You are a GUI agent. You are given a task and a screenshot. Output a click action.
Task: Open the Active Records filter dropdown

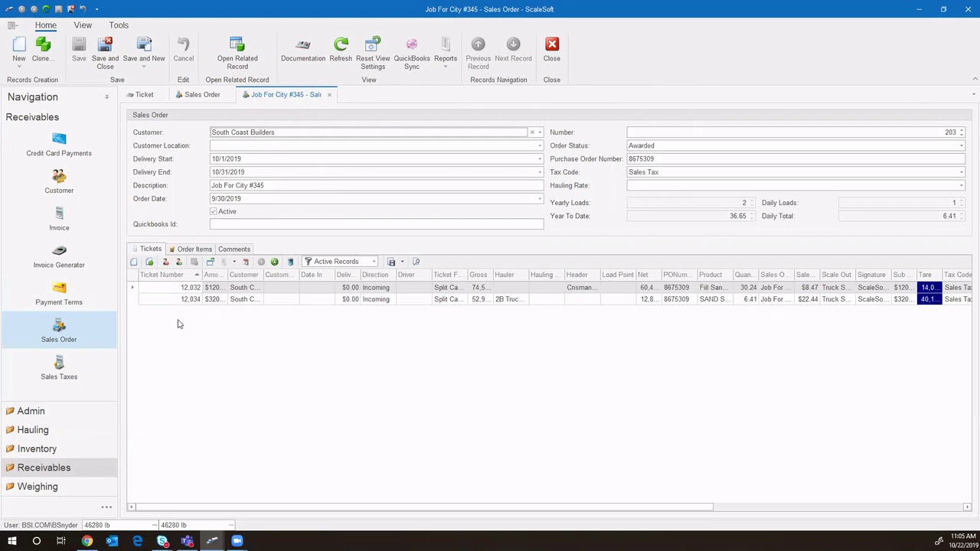374,262
